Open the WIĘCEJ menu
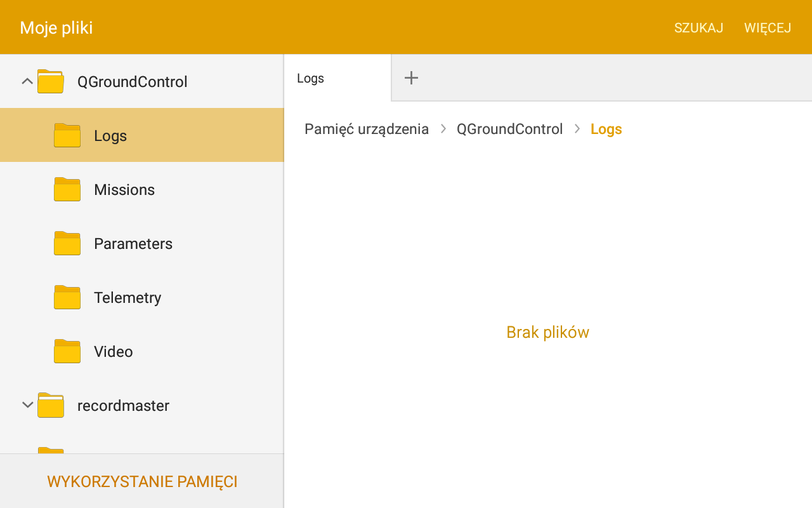Image resolution: width=812 pixels, height=508 pixels. click(x=768, y=27)
